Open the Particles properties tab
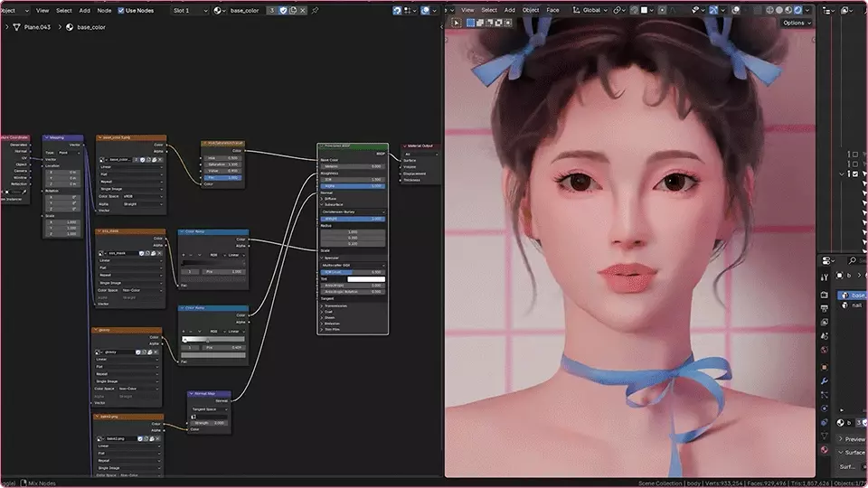Screen dimensions: 868x488 click(x=825, y=395)
